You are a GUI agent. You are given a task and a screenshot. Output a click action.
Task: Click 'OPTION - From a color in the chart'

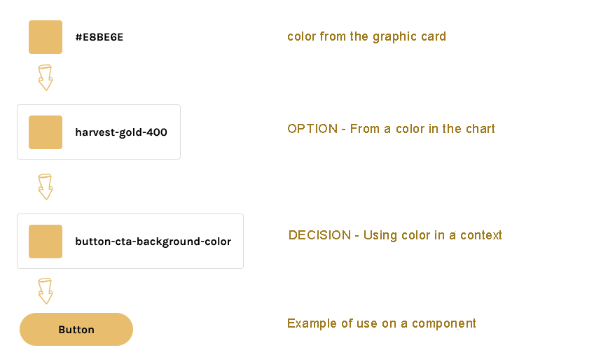391,129
